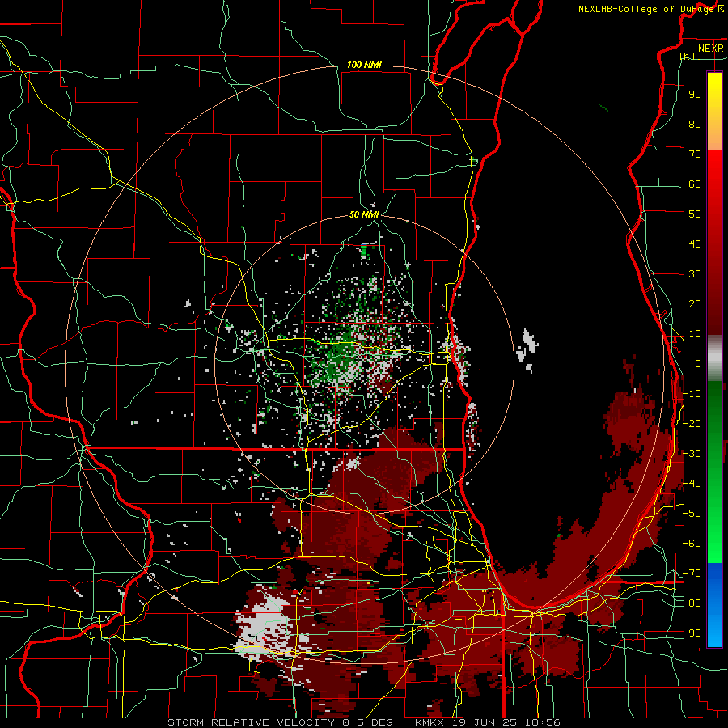The height and width of the screenshot is (728, 728).
Task: Click the positive 60 scale value
Action: pos(695,184)
